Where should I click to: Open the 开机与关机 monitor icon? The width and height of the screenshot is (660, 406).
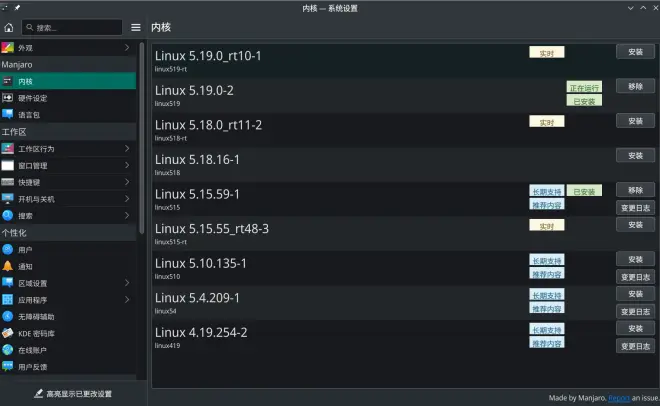(x=8, y=199)
